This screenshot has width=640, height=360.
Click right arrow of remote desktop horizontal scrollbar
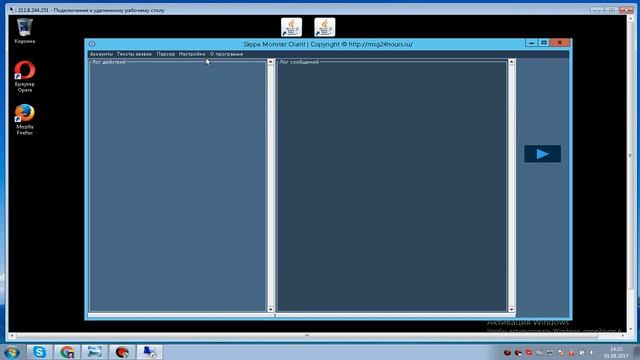[623, 336]
